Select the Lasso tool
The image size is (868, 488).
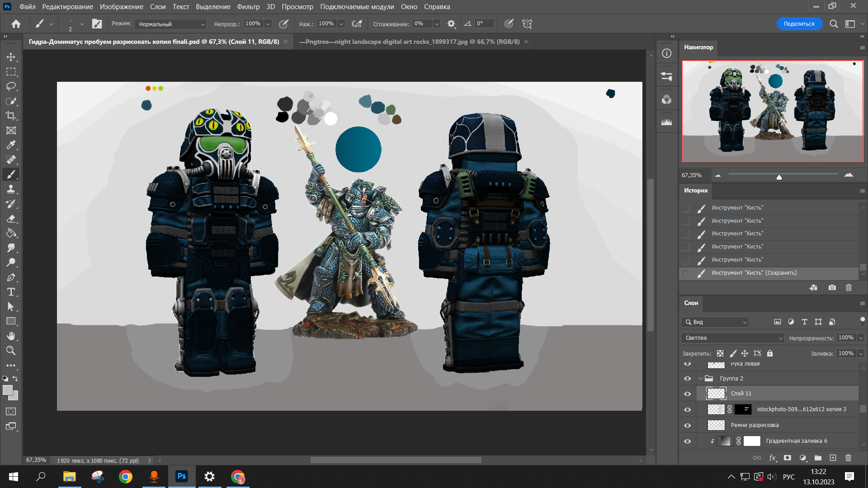click(11, 86)
